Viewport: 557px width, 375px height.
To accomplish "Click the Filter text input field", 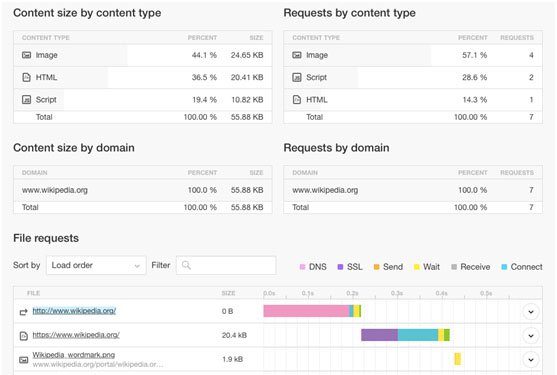I will click(x=226, y=265).
